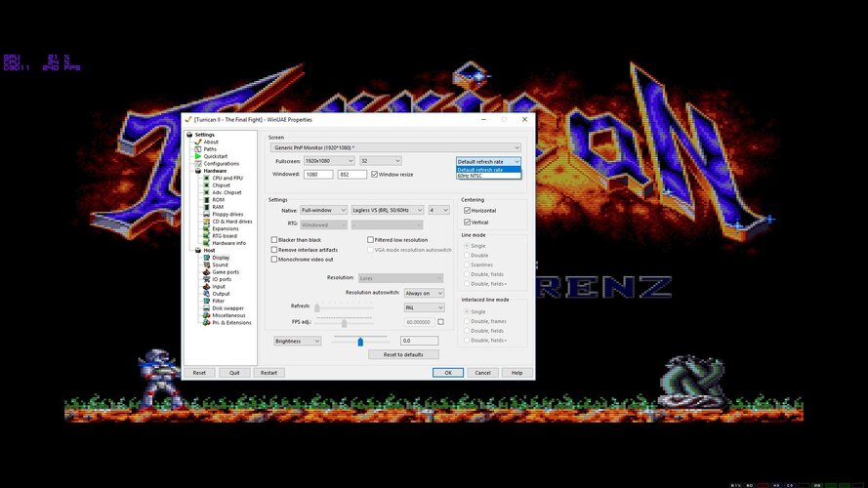The image size is (868, 488).
Task: Open the buffer count dropdown showing 4
Action: 438,210
